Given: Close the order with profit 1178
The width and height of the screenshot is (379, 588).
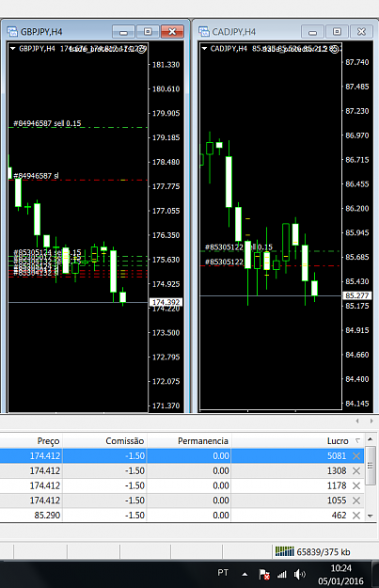Looking at the screenshot, I should click(x=356, y=485).
